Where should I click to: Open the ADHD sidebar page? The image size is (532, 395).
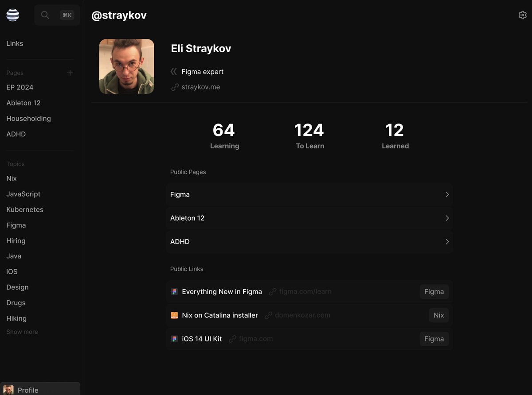(x=16, y=134)
